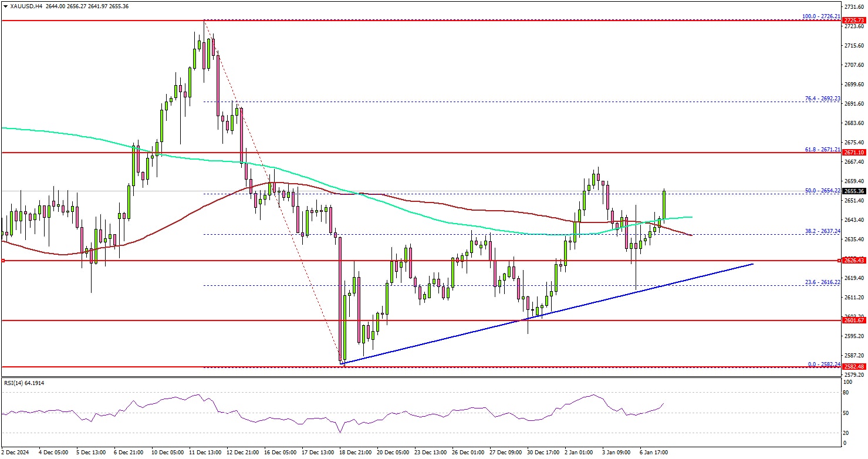This screenshot has width=868, height=459.
Task: Click the Fibonacci 38.2 - 2637.24 label
Action: pyautogui.click(x=823, y=231)
